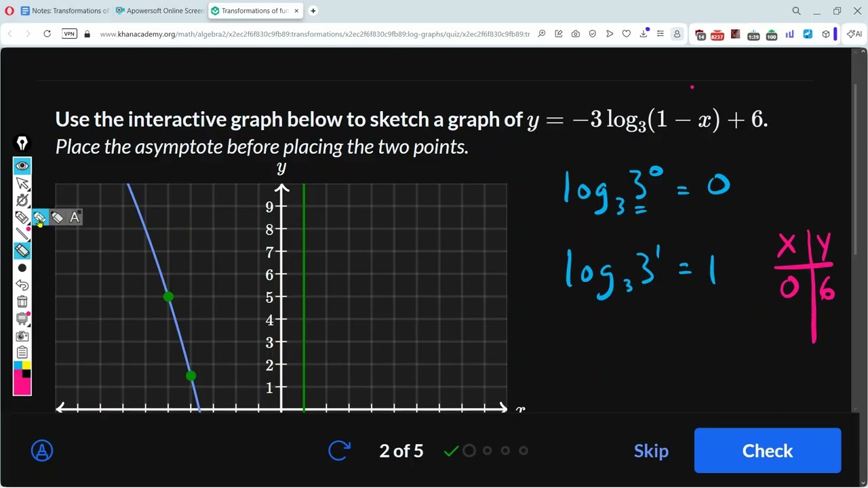This screenshot has width=868, height=488.
Task: Open the Opera menu logo
Action: point(8,11)
